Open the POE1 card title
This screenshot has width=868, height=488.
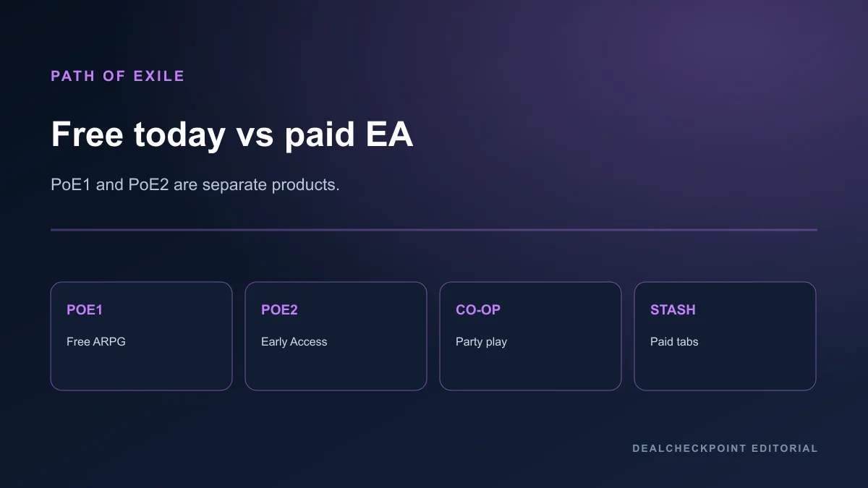[x=85, y=309]
